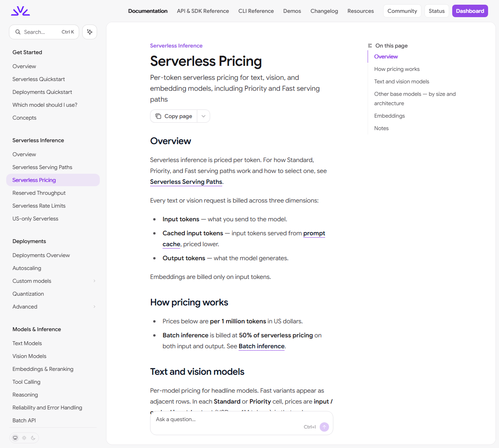Follow the prompt cache link
Image resolution: width=499 pixels, height=448 pixels.
[x=244, y=239]
